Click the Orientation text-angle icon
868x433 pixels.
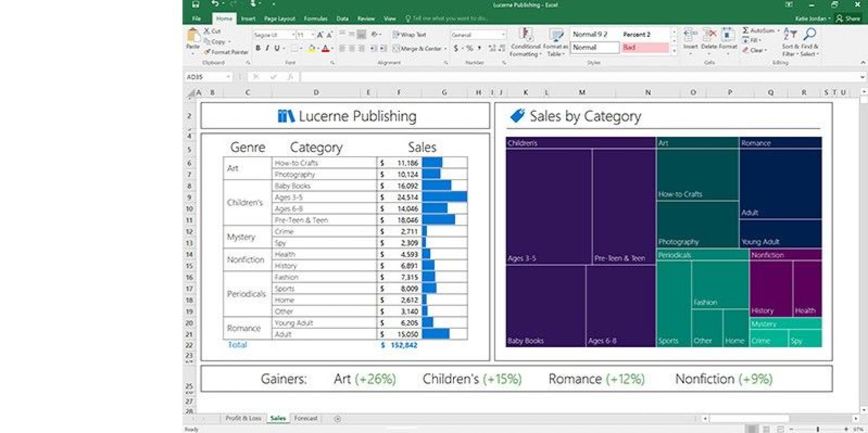[x=375, y=35]
